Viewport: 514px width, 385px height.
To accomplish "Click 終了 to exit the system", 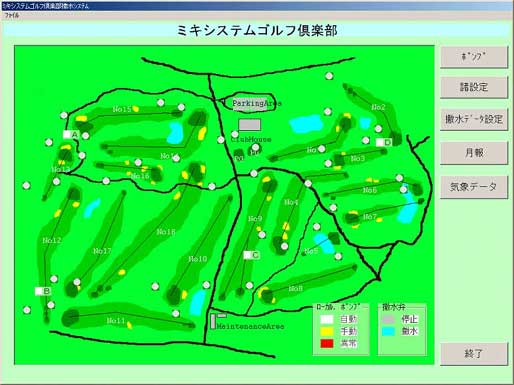I will point(474,354).
